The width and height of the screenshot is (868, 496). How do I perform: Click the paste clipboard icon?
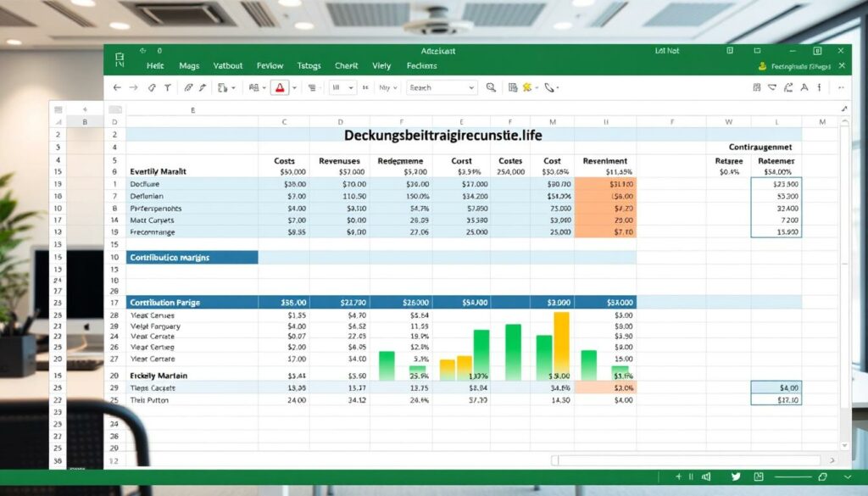pyautogui.click(x=223, y=87)
